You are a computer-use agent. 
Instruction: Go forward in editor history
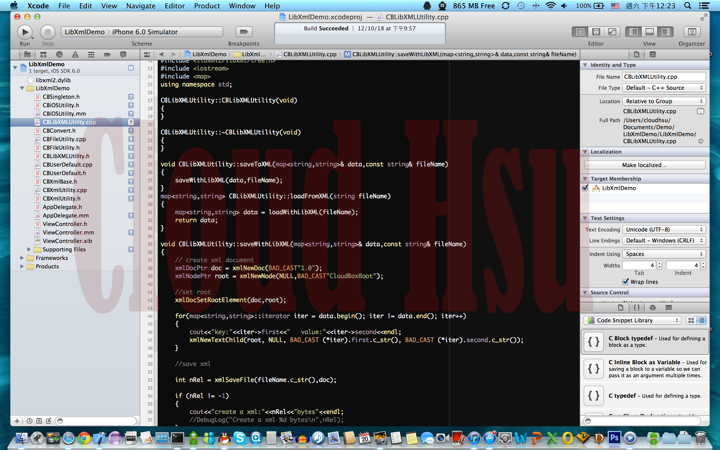pos(173,54)
